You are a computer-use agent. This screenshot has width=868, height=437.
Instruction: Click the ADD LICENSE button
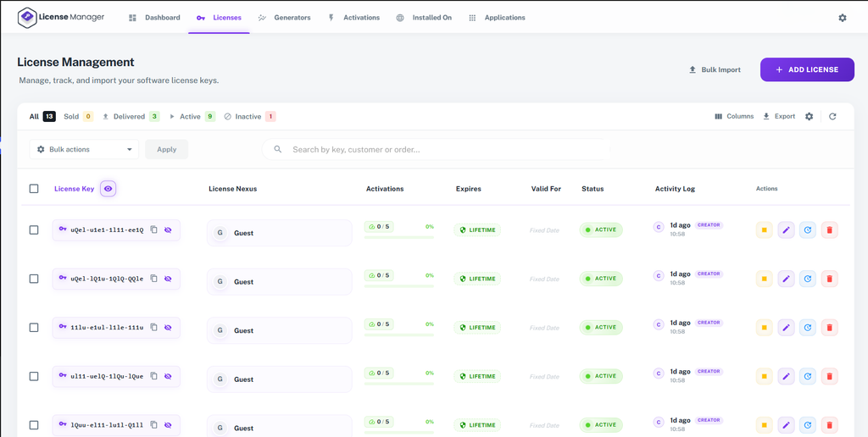point(807,69)
